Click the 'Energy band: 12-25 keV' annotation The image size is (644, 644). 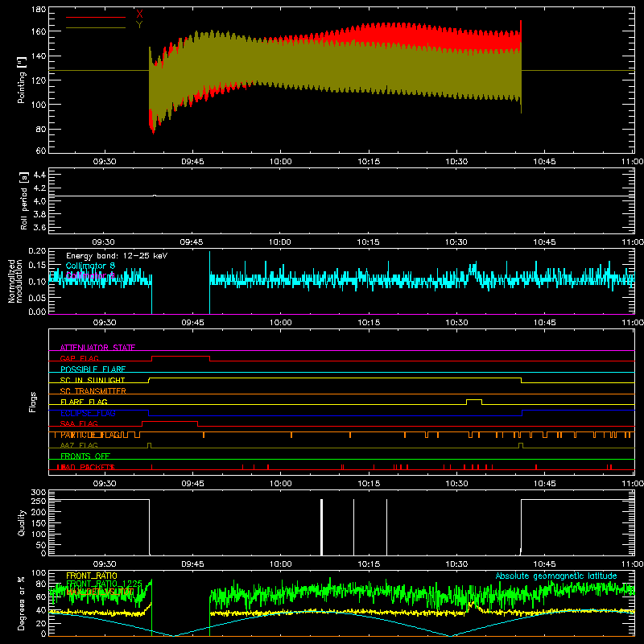click(117, 256)
